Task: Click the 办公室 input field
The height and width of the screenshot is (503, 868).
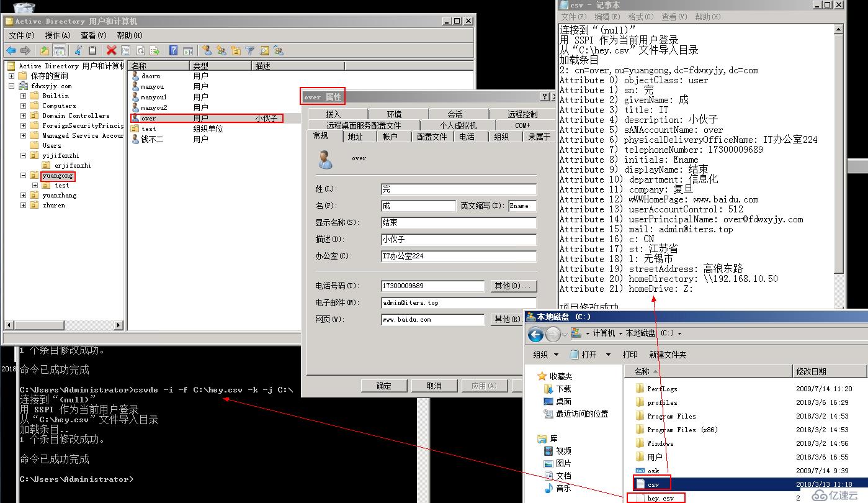Action: point(459,256)
